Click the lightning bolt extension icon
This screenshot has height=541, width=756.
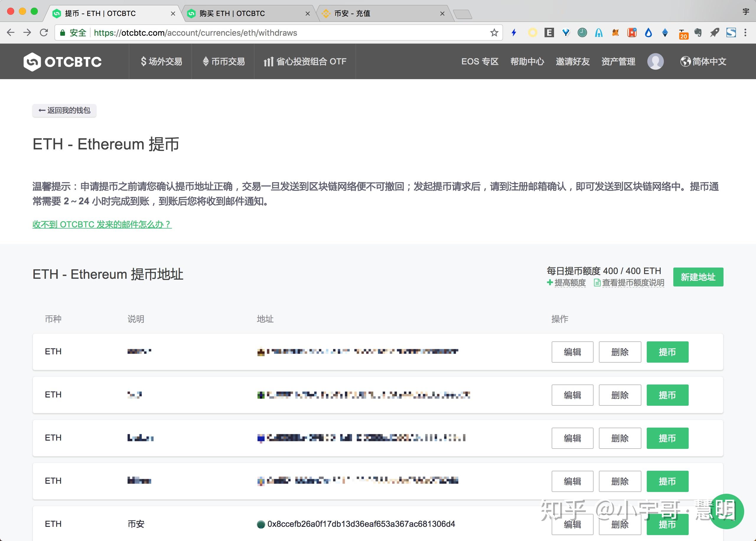(x=514, y=33)
